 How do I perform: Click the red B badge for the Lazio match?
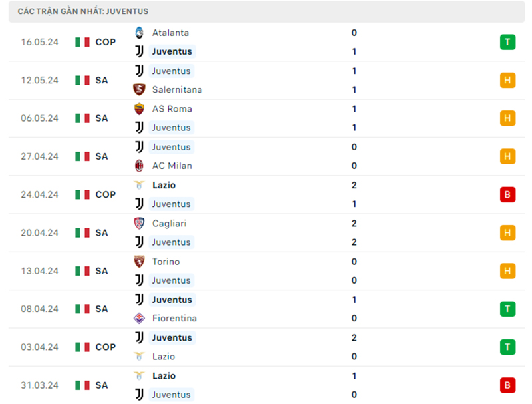pos(507,194)
